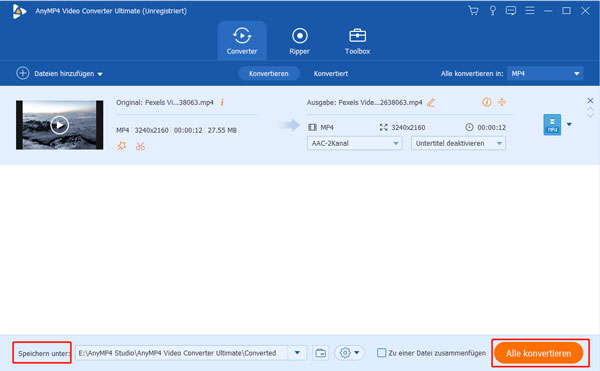Click the AnyMP4 app logo icon
The image size is (600, 371).
[x=19, y=11]
